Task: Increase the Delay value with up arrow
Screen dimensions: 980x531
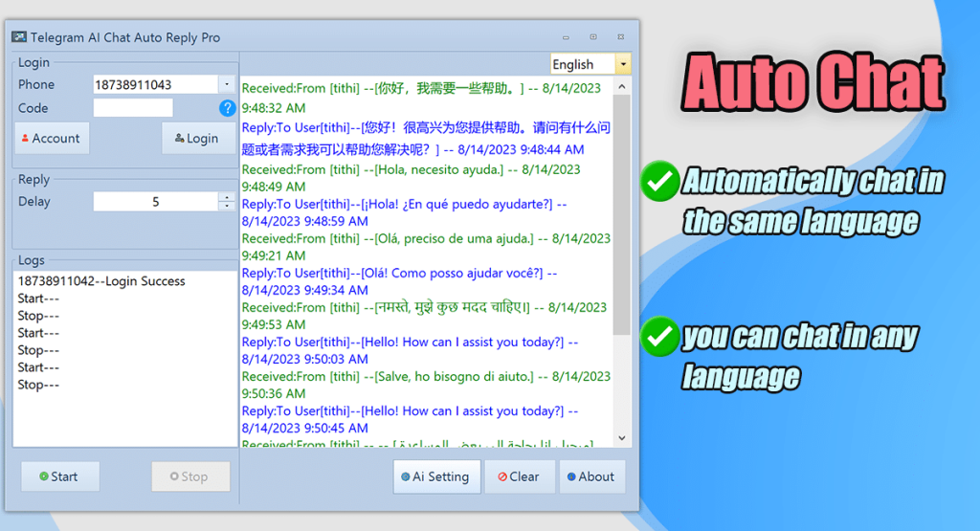Action: coord(227,197)
